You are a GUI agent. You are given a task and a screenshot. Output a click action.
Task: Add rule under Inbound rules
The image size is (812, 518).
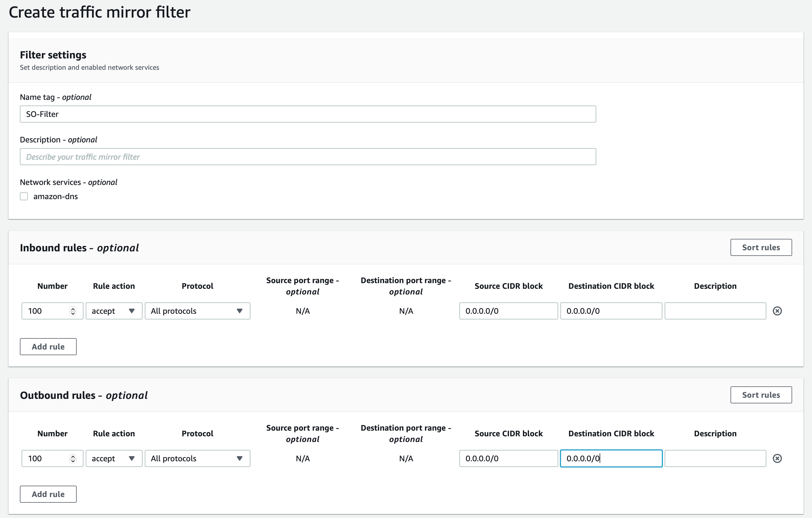48,346
